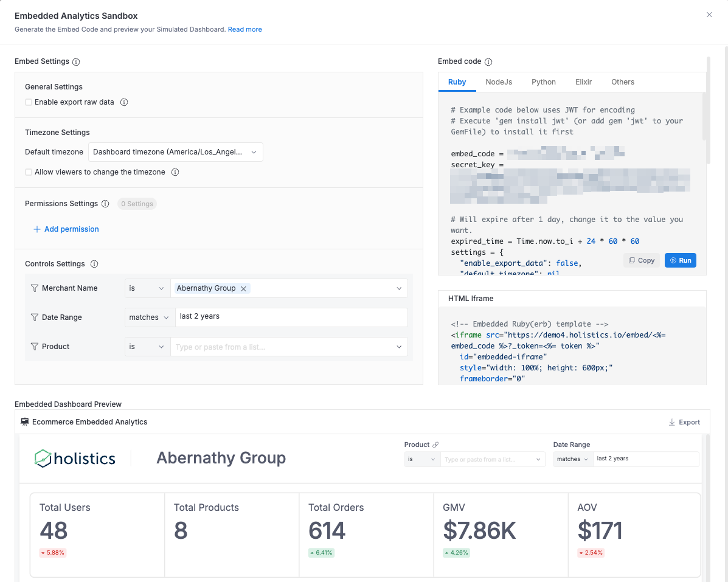Image resolution: width=728 pixels, height=582 pixels.
Task: Open the Permissions Settings info icon
Action: click(x=105, y=204)
